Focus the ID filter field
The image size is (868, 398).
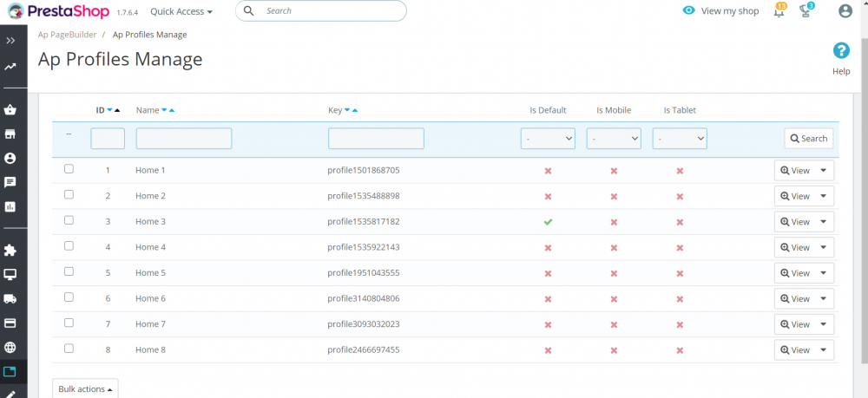click(x=108, y=139)
